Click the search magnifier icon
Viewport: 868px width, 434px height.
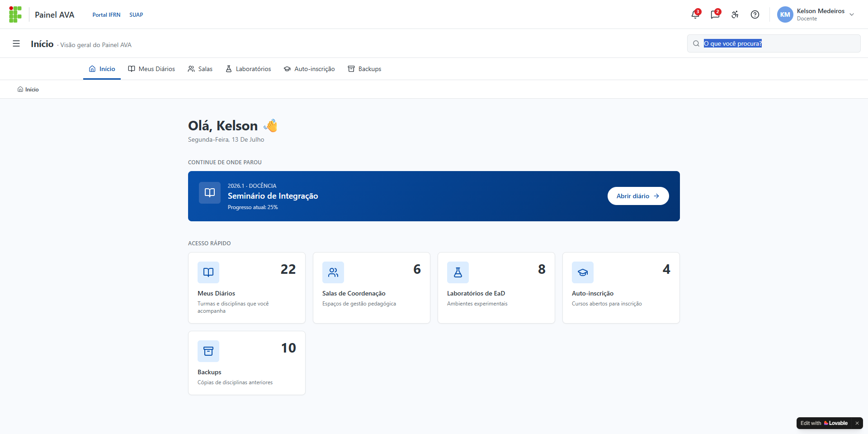pyautogui.click(x=696, y=43)
